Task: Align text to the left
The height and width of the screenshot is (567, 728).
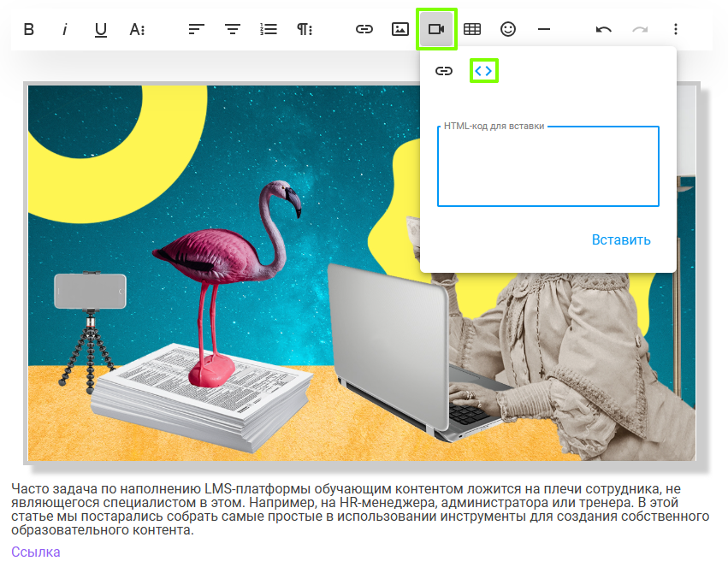Action: (x=197, y=29)
